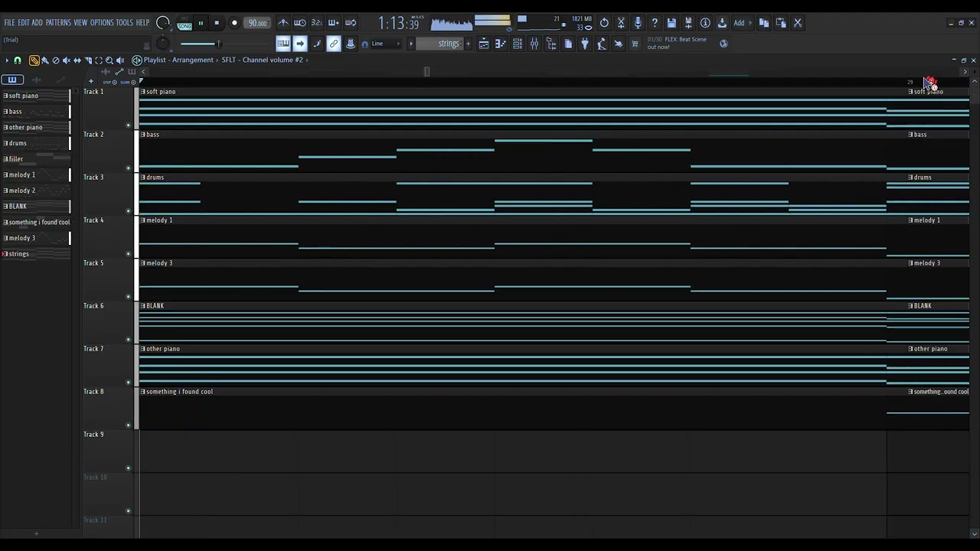980x551 pixels.
Task: Toggle loop recording icon
Action: [351, 23]
